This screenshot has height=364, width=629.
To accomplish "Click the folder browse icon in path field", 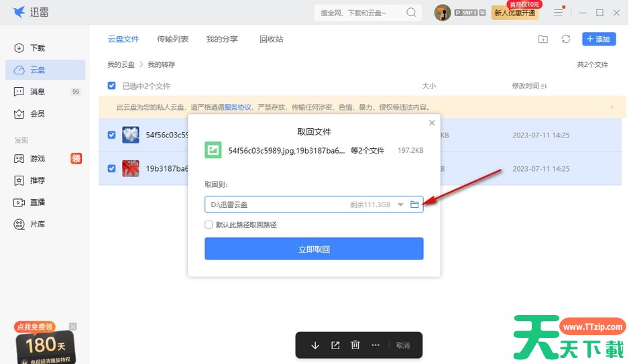I will (x=414, y=204).
